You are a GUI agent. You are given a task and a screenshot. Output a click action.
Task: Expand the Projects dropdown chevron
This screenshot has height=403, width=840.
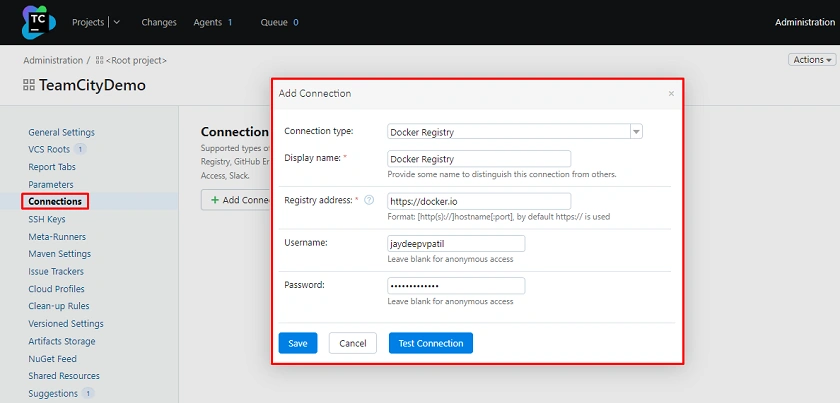pyautogui.click(x=117, y=23)
